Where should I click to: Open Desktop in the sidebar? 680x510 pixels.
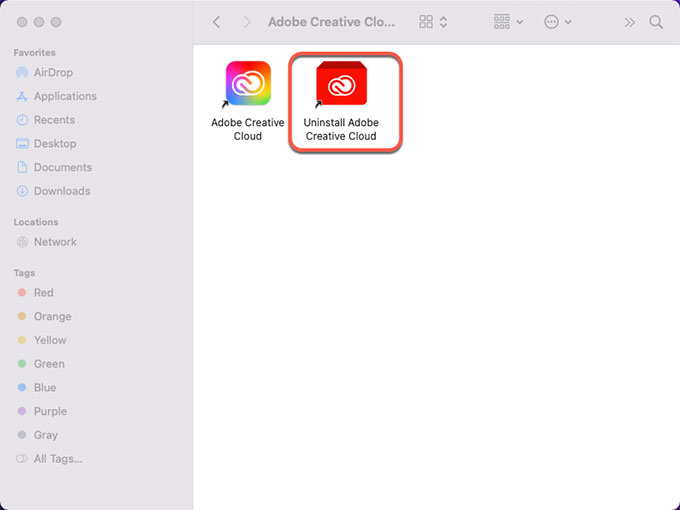[55, 144]
